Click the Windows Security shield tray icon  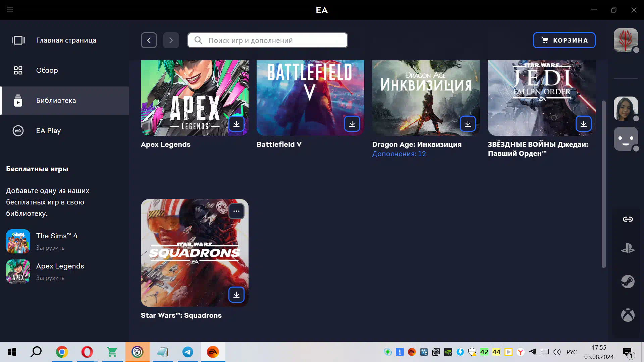coord(472,352)
